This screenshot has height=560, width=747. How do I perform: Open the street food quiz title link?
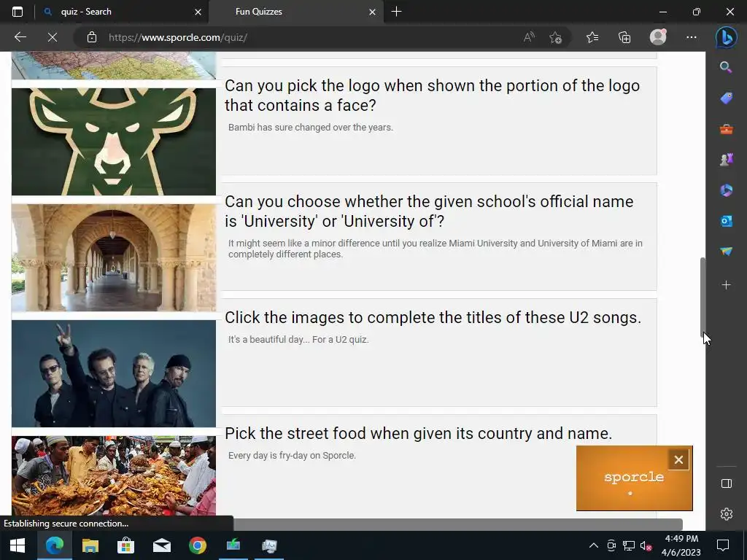418,433
